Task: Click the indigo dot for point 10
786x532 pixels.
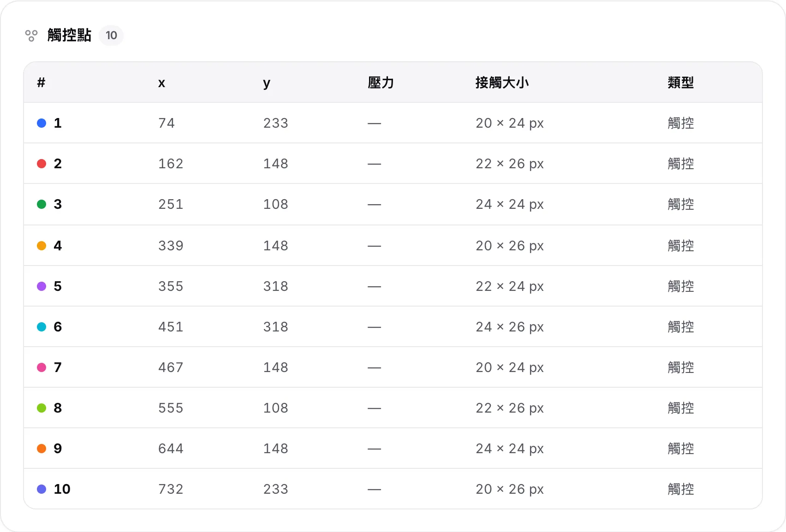Action: pyautogui.click(x=42, y=489)
